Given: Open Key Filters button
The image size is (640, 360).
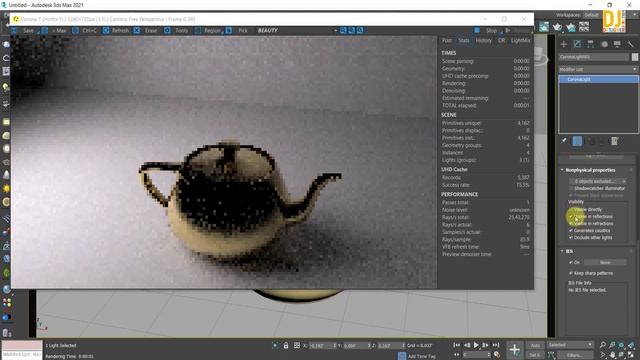Looking at the screenshot, I should tap(575, 356).
